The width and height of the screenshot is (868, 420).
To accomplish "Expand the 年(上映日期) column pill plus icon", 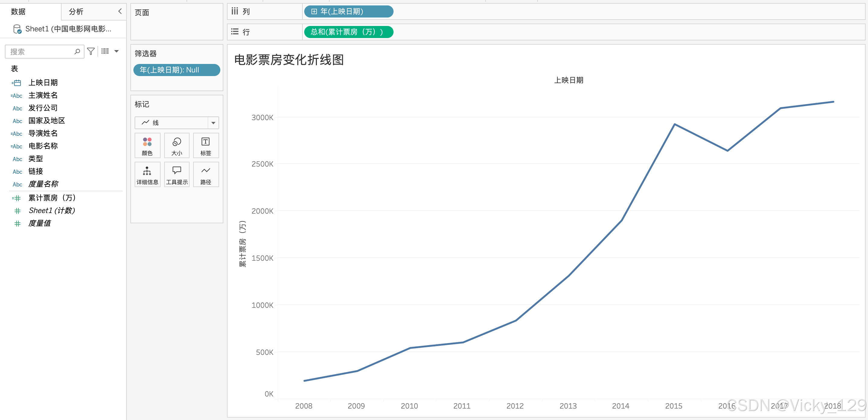I will (314, 11).
